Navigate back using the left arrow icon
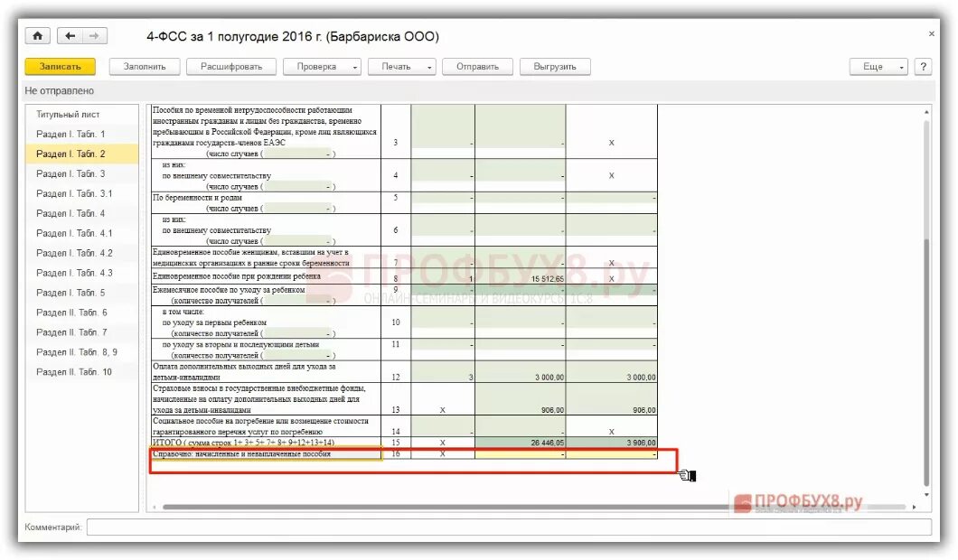The image size is (958, 560). (x=70, y=35)
